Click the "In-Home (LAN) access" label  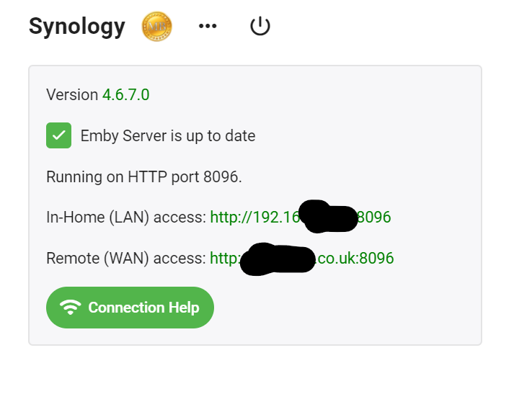click(x=126, y=217)
